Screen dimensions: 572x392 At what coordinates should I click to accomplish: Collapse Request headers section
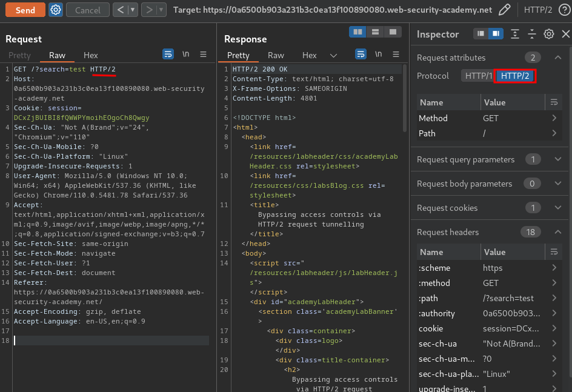[x=558, y=232]
